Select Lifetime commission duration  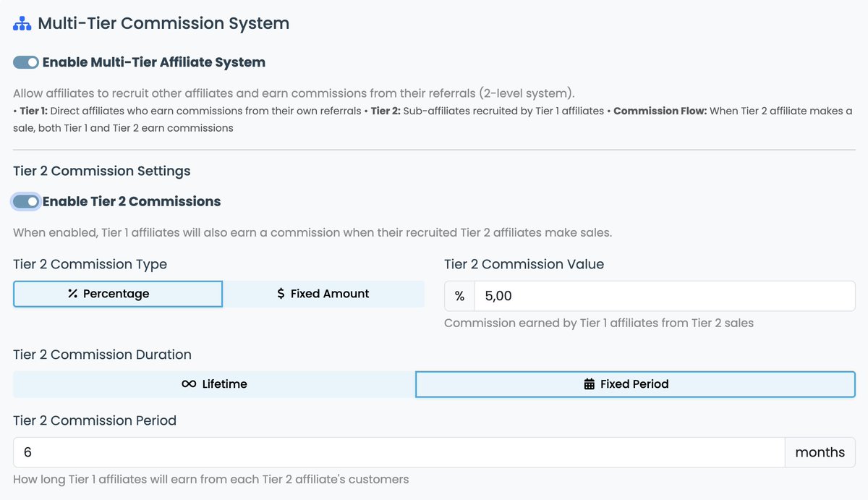coord(214,384)
